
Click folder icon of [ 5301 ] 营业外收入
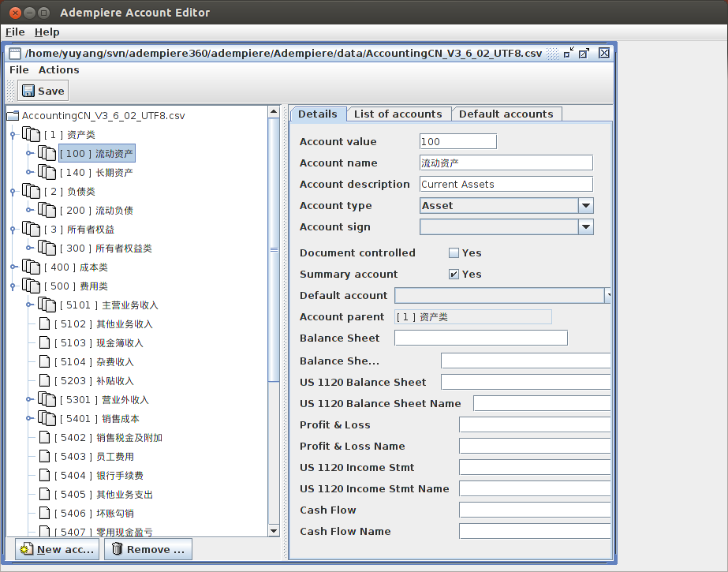[x=47, y=399]
